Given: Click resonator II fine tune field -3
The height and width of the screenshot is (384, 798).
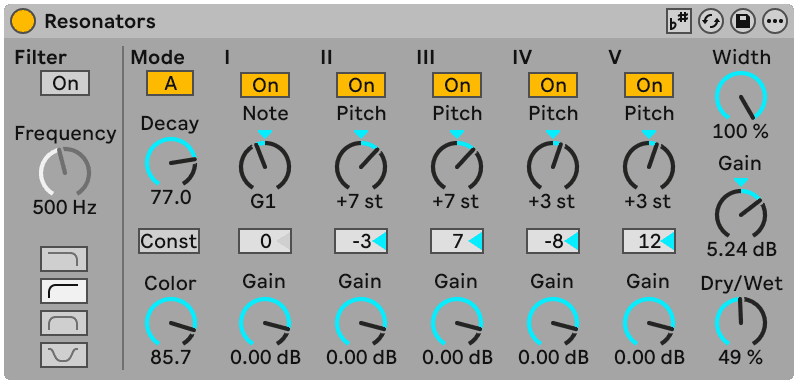Looking at the screenshot, I should click(361, 241).
